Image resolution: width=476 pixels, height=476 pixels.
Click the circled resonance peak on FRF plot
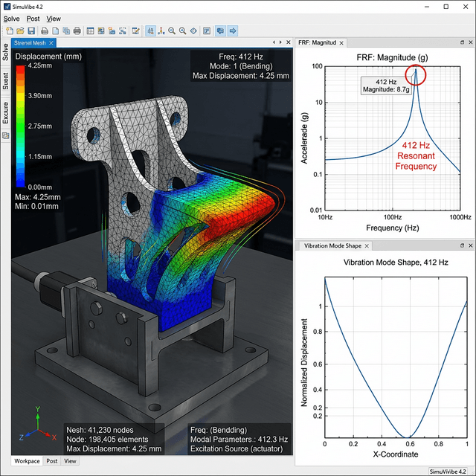click(417, 74)
